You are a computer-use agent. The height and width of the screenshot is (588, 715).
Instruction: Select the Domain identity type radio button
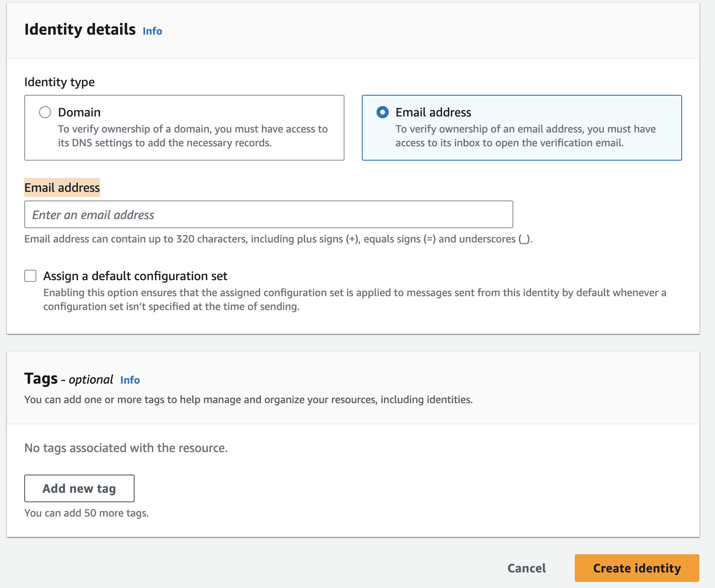point(45,112)
